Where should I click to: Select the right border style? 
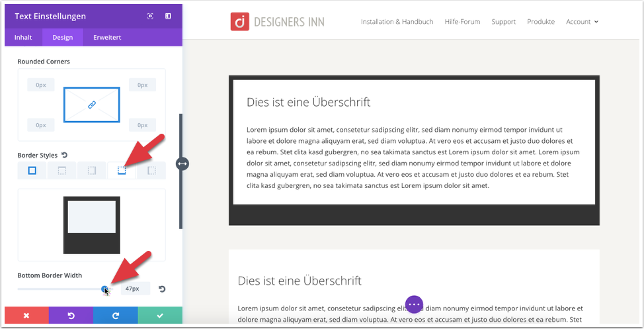tap(92, 170)
